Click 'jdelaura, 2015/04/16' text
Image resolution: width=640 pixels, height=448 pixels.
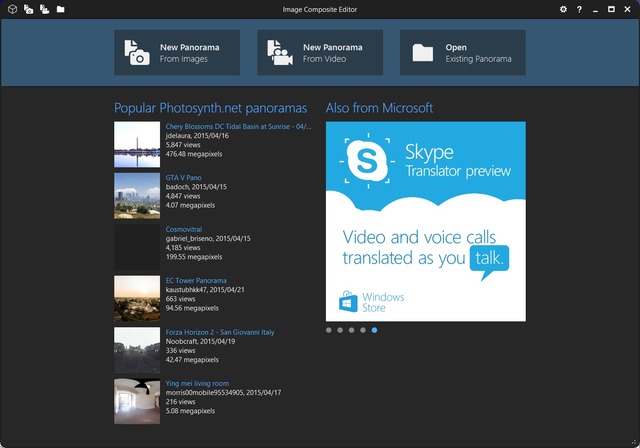click(197, 135)
